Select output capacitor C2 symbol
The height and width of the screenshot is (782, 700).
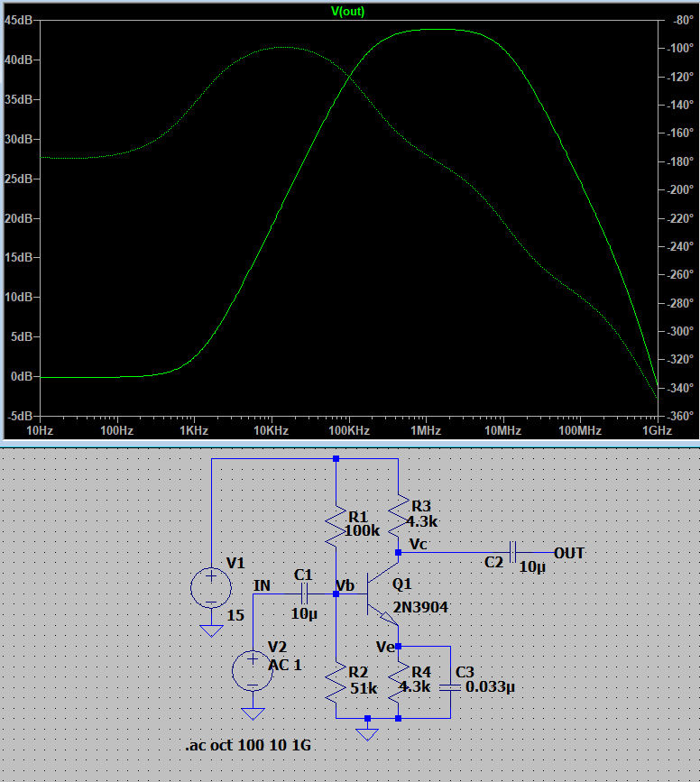click(x=512, y=552)
